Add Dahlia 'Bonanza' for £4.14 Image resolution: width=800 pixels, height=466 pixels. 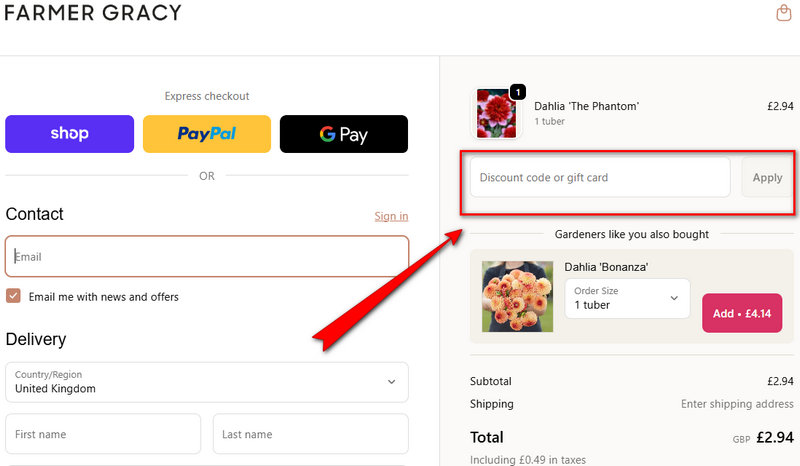coord(742,313)
